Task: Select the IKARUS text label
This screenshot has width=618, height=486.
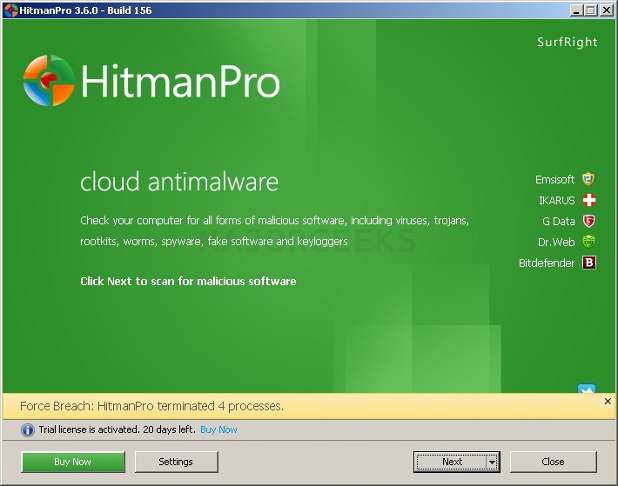Action: tap(557, 201)
